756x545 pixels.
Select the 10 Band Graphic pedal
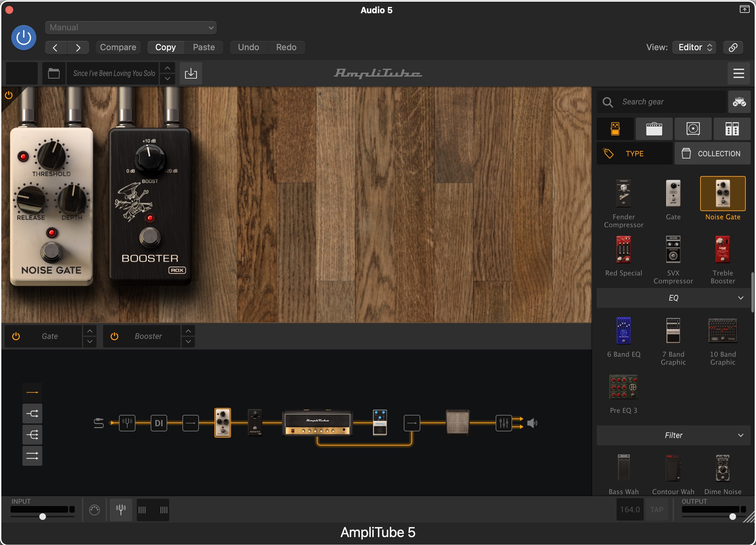[x=723, y=331]
